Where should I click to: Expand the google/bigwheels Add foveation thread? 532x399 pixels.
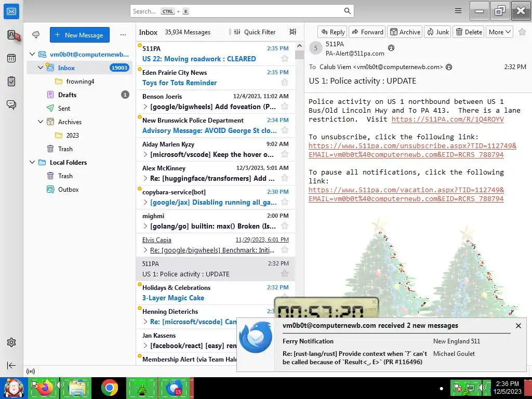tap(145, 107)
